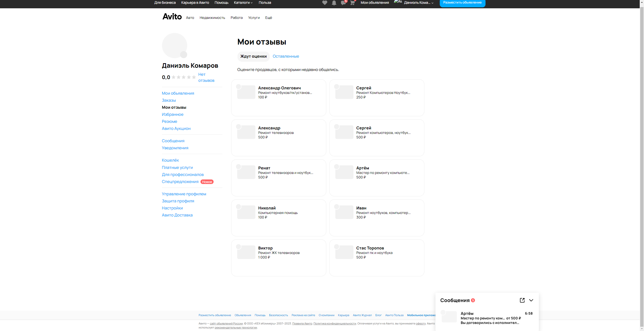Switch to Оставленные tab
The width and height of the screenshot is (644, 331).
pyautogui.click(x=286, y=56)
